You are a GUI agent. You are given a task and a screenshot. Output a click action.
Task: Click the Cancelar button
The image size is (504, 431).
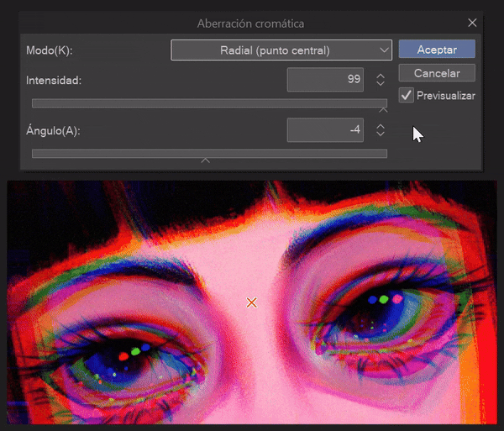click(x=437, y=73)
